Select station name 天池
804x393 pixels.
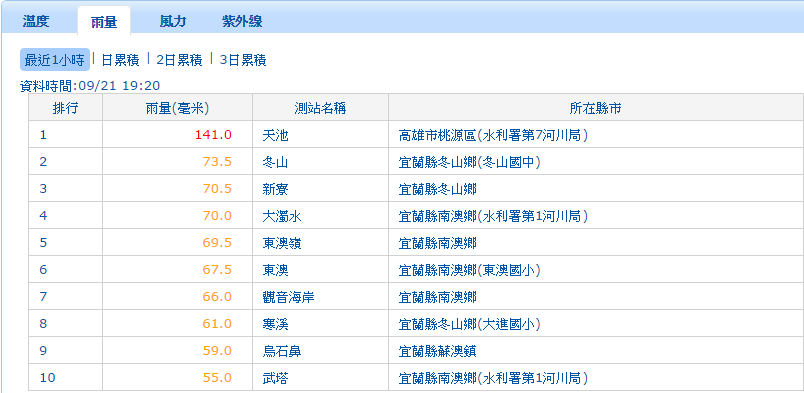coord(275,135)
